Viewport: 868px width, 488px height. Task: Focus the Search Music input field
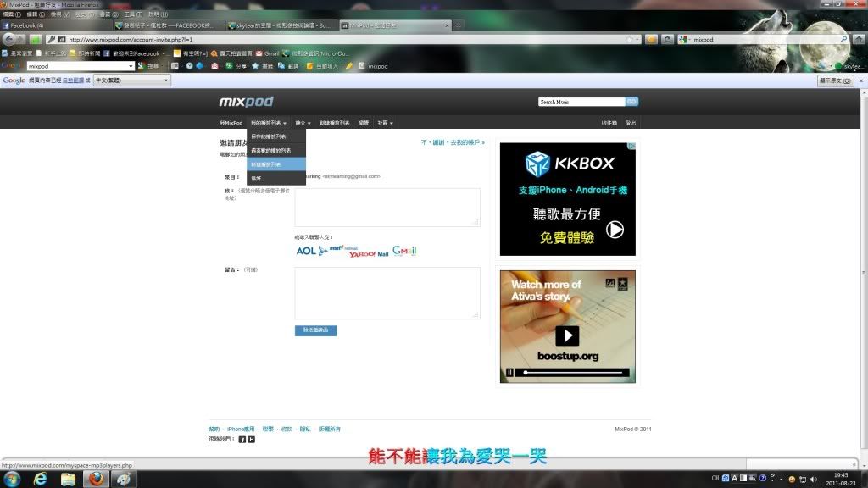(x=581, y=102)
